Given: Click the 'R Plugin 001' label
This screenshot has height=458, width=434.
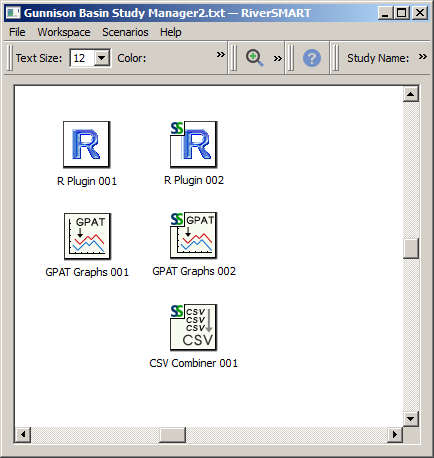Looking at the screenshot, I should pyautogui.click(x=87, y=181).
